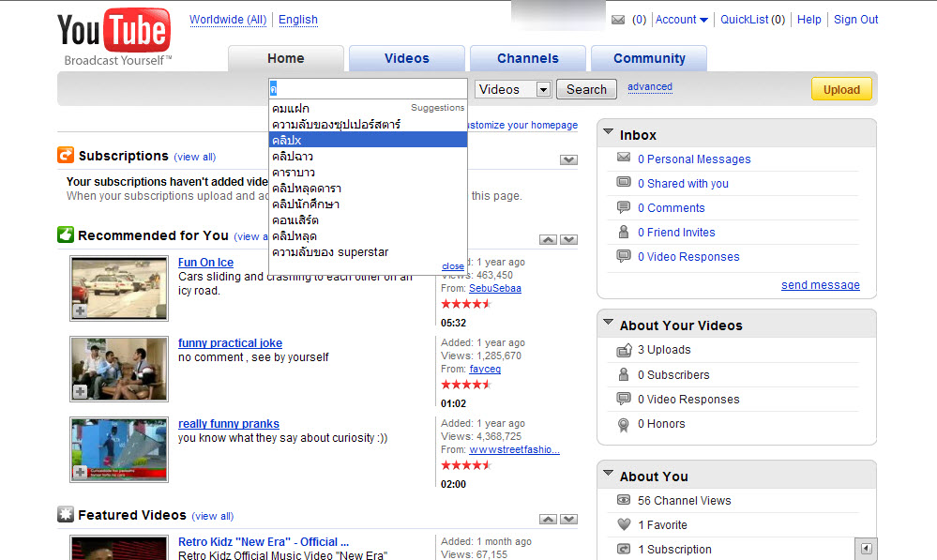Click view all next to Subscriptions
937x560 pixels.
pyautogui.click(x=195, y=158)
